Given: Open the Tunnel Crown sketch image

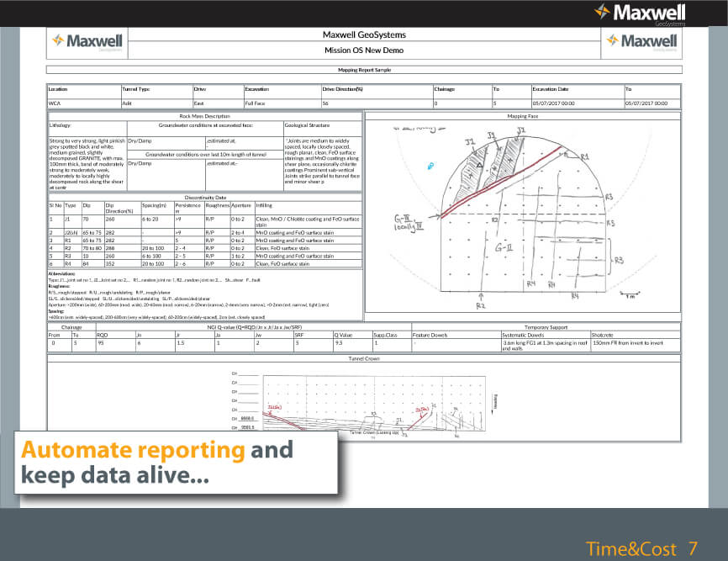Looking at the screenshot, I should [365, 403].
